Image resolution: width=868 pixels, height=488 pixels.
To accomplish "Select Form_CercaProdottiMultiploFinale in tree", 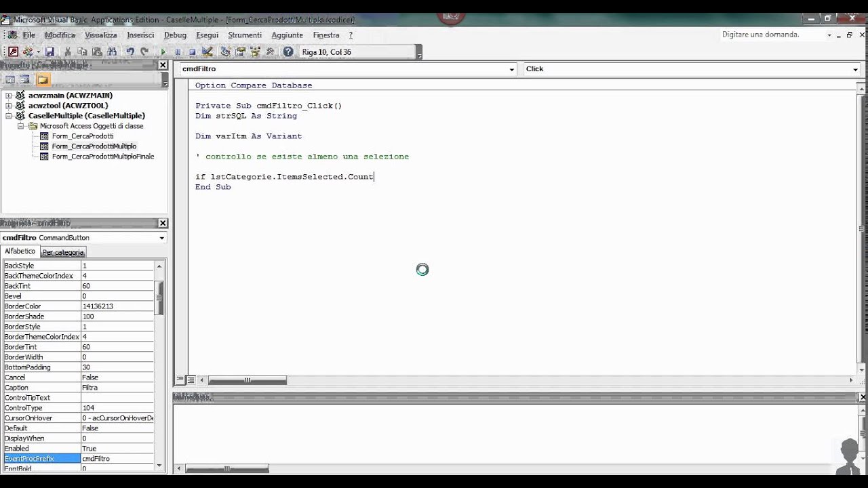I will [103, 157].
